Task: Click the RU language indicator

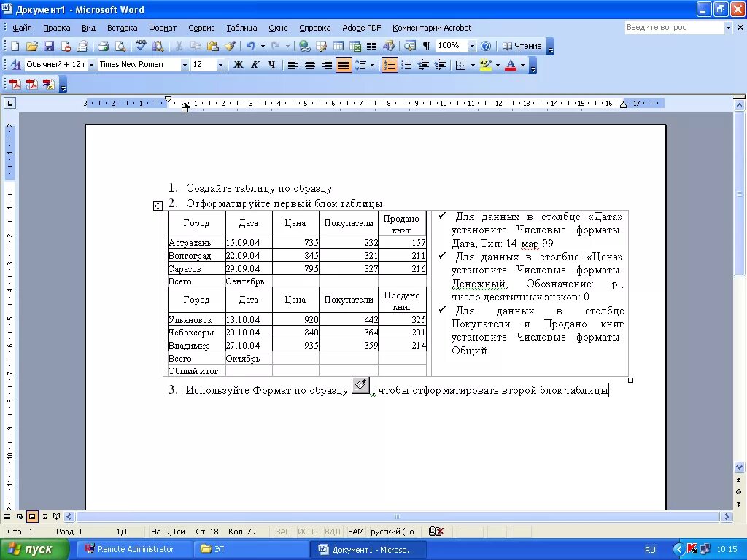Action: (x=650, y=550)
